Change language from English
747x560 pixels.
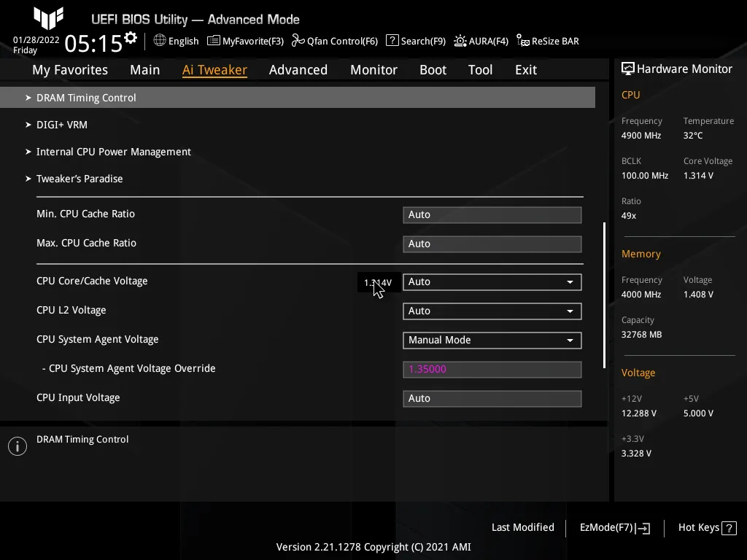[183, 42]
